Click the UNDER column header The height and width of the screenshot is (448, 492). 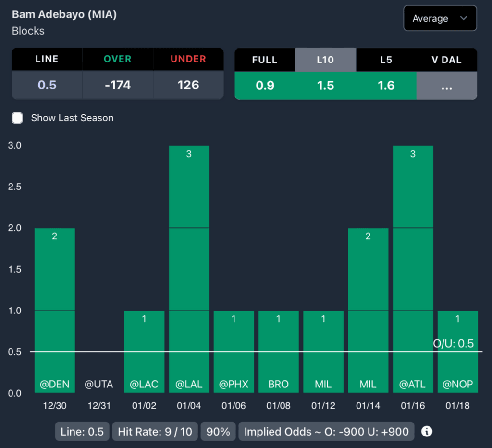(188, 59)
